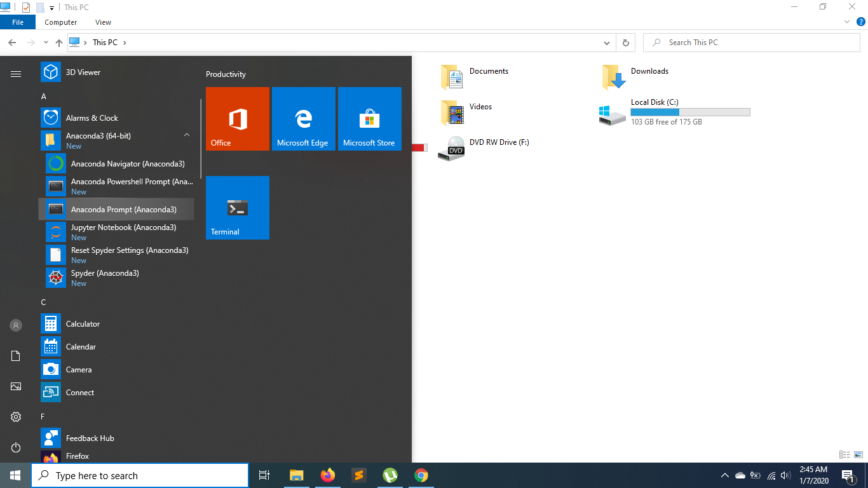
Task: Open uTorrent from taskbar
Action: pyautogui.click(x=390, y=475)
